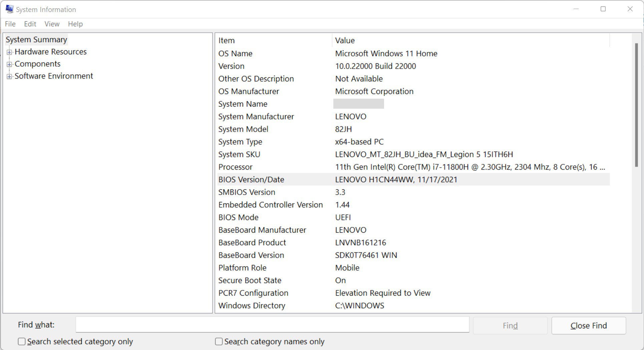Minimize the System Information window

point(576,9)
